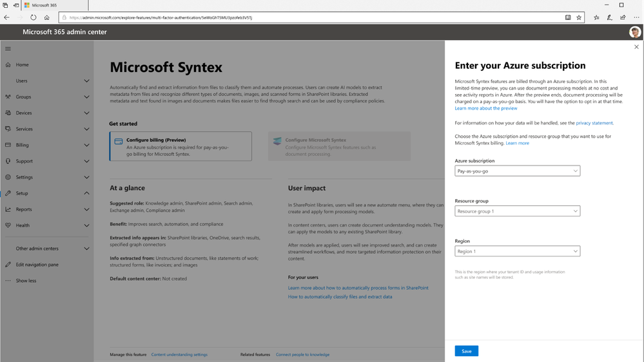This screenshot has width=644, height=362.
Task: Click the browser address bar
Action: (x=309, y=17)
